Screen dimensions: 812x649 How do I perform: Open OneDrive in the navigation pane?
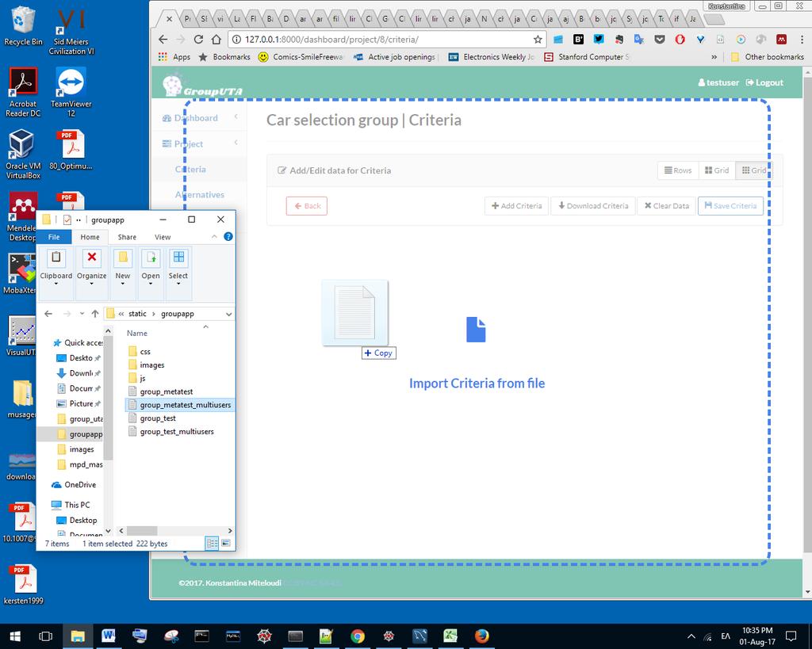pos(74,484)
